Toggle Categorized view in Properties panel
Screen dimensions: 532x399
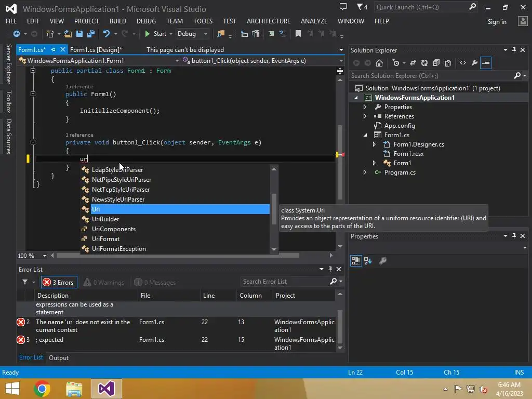[356, 261]
